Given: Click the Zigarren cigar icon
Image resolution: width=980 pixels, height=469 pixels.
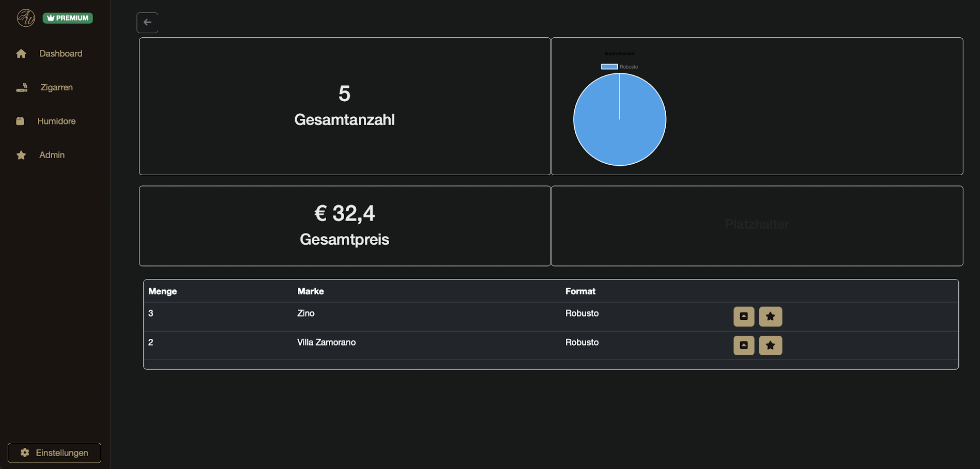Looking at the screenshot, I should 22,87.
